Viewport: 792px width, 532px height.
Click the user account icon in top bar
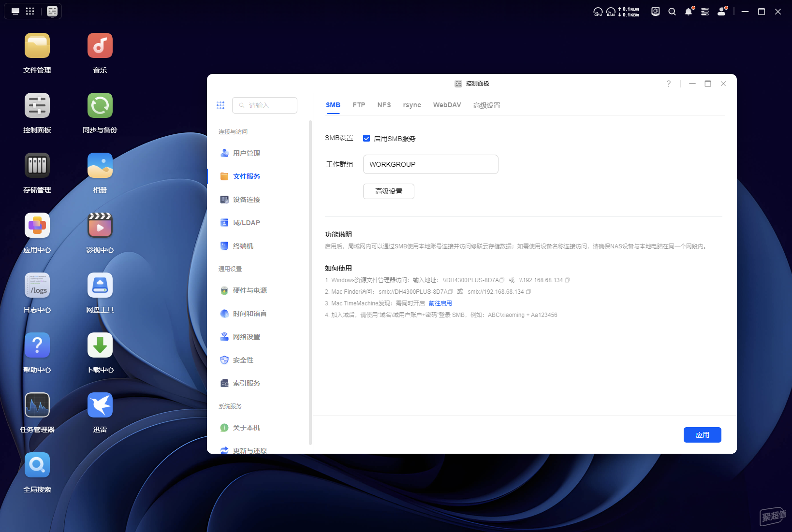722,11
